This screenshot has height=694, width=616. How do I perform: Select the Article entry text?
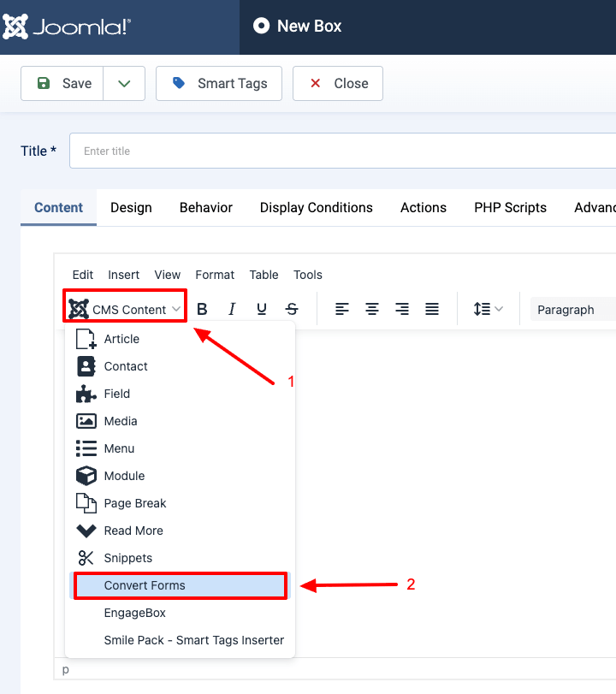pos(121,339)
